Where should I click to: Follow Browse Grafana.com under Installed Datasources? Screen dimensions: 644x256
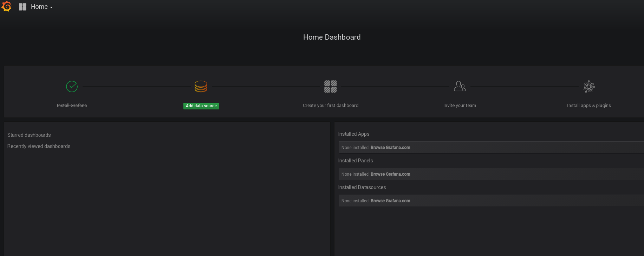(x=390, y=201)
